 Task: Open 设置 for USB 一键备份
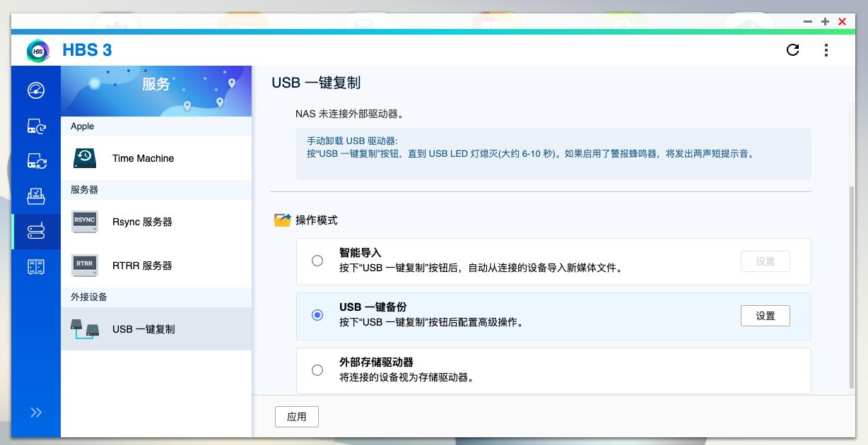[765, 316]
